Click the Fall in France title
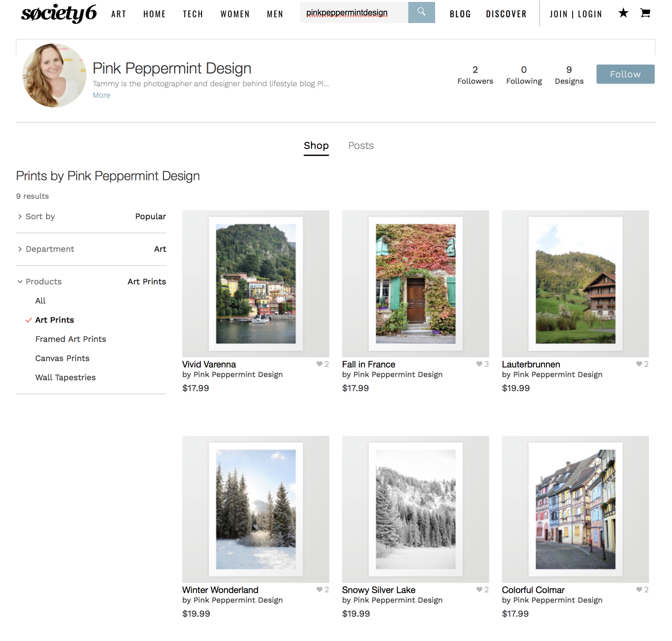Image resolution: width=672 pixels, height=641 pixels. point(368,364)
